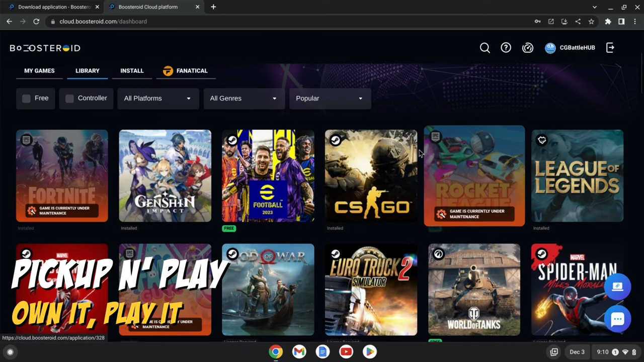Viewport: 644px width, 362px height.
Task: Open the Genshin Impact game card
Action: [165, 176]
